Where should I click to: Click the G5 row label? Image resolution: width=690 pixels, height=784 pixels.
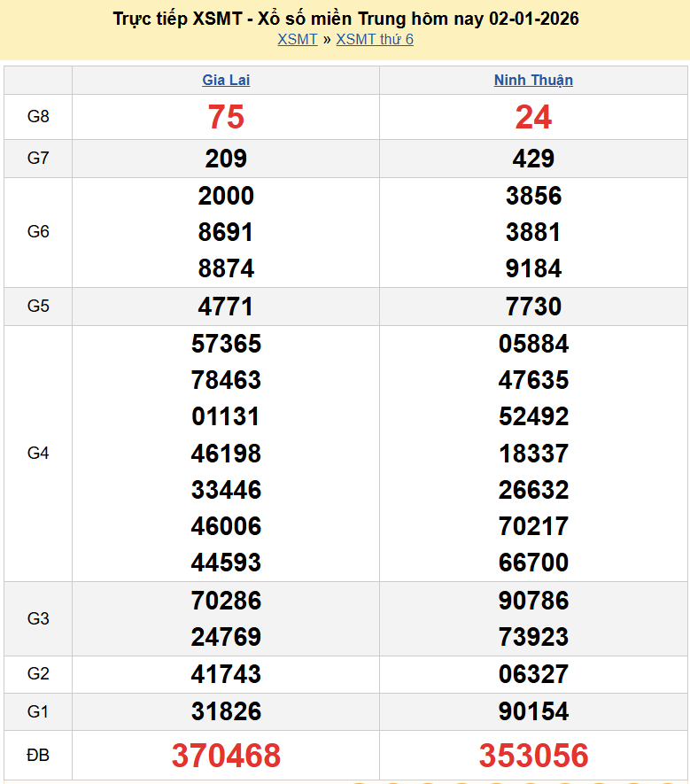pyautogui.click(x=38, y=306)
